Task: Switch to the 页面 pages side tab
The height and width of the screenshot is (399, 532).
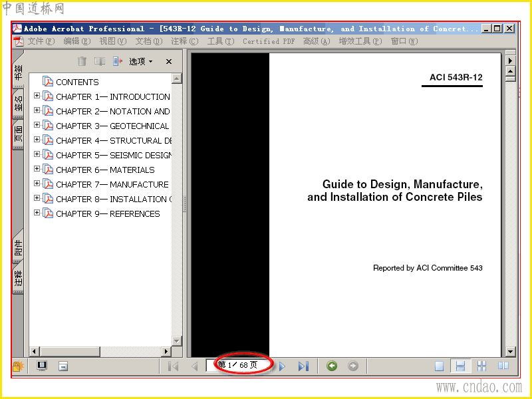Action: tap(19, 134)
